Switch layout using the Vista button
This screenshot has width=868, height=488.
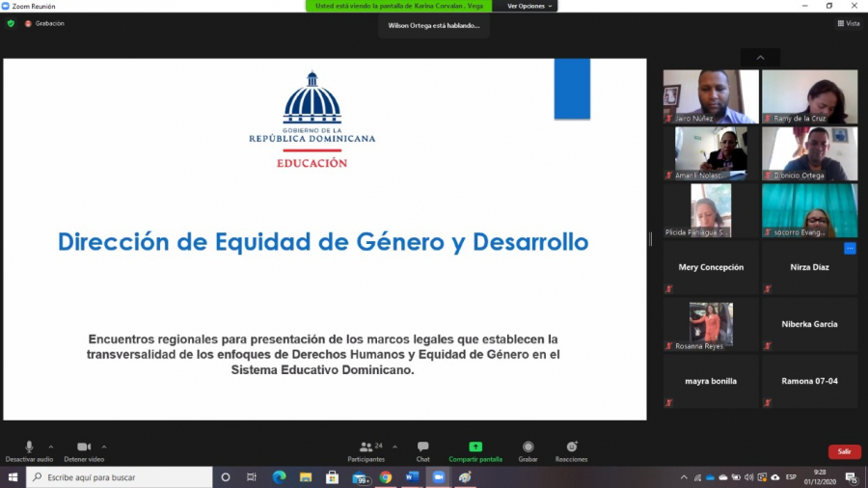tap(848, 23)
